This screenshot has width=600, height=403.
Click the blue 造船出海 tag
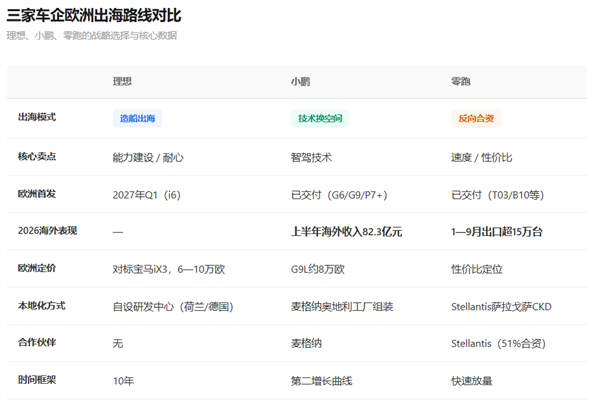[137, 118]
